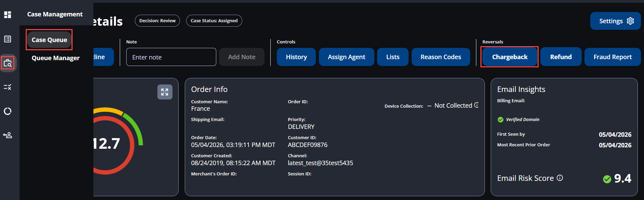Click the Email Insights heading
This screenshot has width=644, height=200.
521,89
